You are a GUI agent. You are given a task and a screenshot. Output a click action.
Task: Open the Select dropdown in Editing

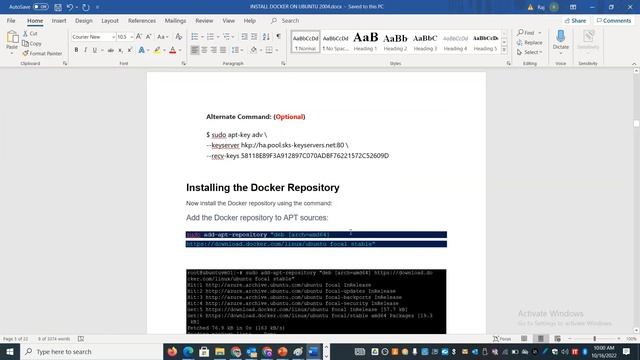(529, 52)
